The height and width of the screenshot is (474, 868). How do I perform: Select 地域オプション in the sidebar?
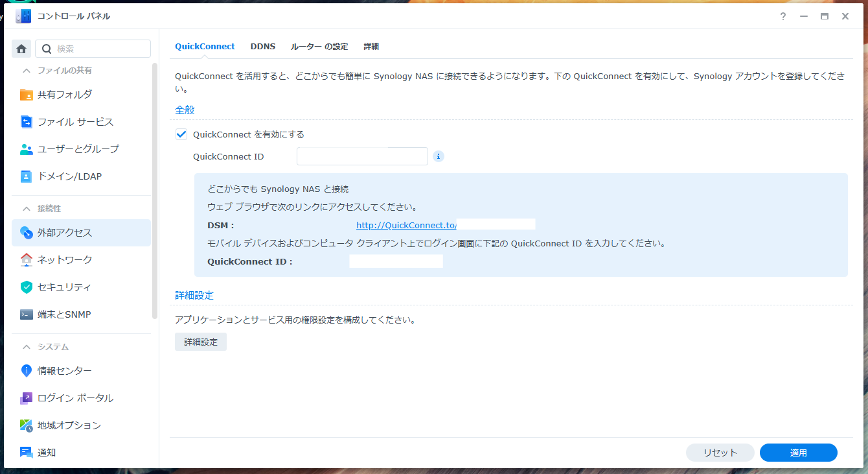pyautogui.click(x=81, y=425)
